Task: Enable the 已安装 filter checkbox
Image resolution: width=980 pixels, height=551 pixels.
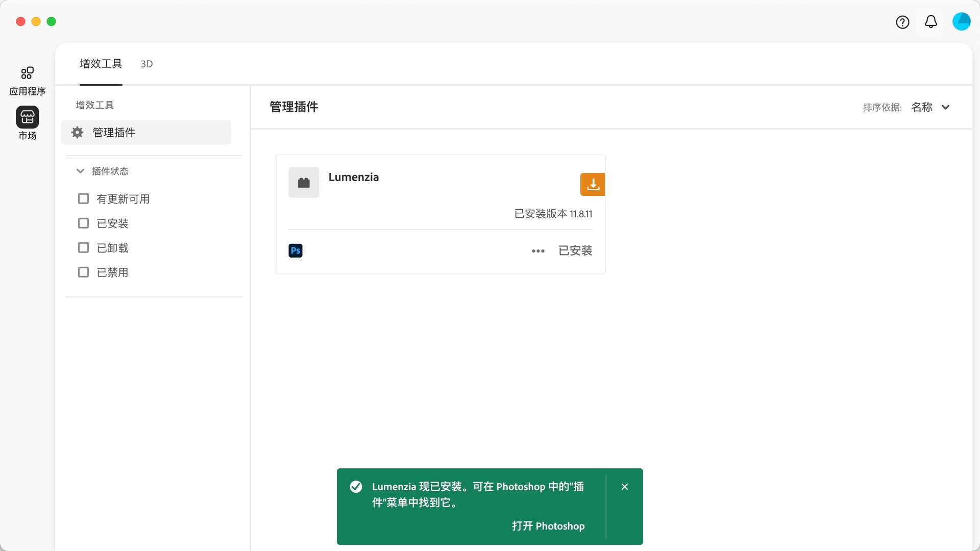Action: pos(83,223)
